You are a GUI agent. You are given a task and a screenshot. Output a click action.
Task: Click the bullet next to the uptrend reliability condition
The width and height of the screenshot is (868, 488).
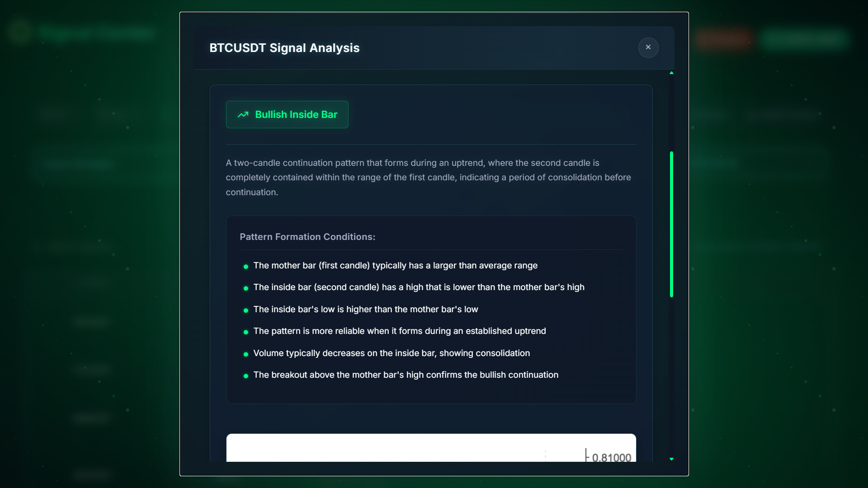pyautogui.click(x=246, y=332)
